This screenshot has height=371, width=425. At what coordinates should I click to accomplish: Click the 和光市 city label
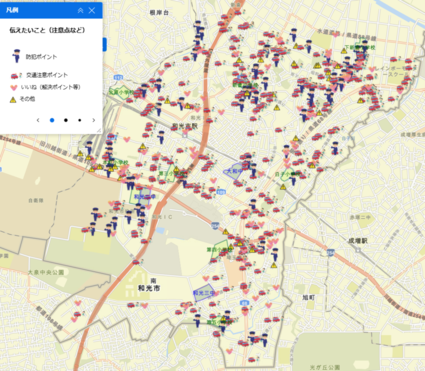pos(149,288)
